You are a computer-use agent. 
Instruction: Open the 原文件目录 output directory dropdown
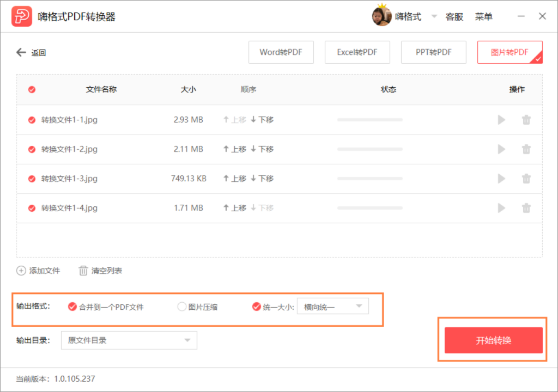click(129, 340)
